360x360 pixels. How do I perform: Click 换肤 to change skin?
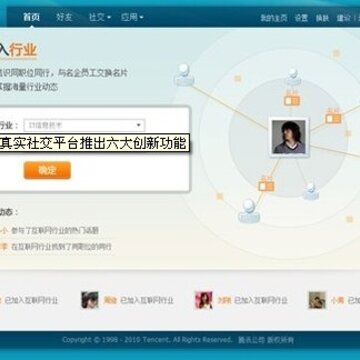click(322, 18)
